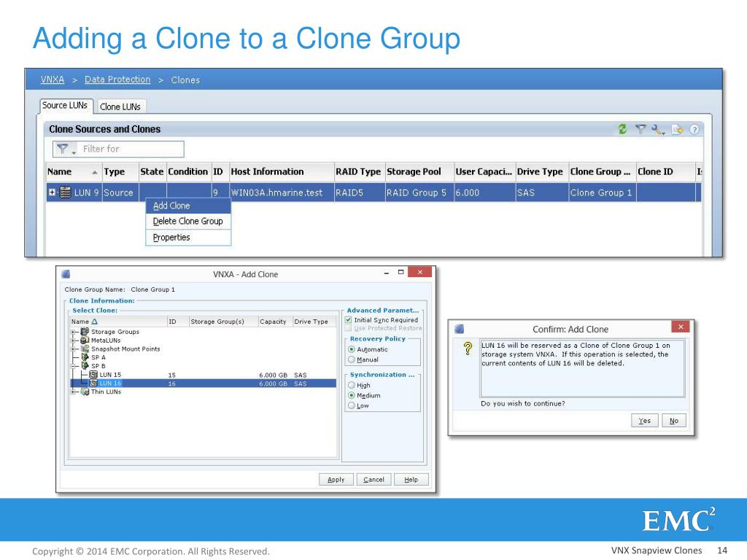Set synchronization rate to High

click(x=352, y=385)
